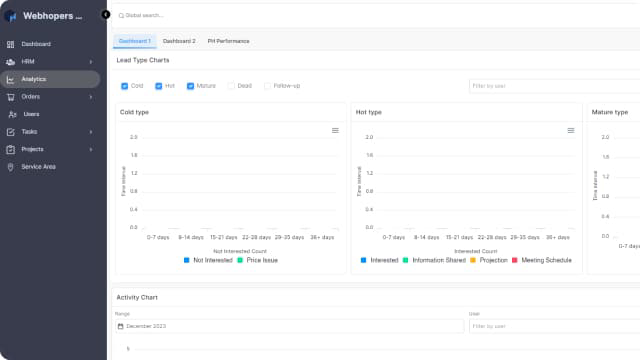The width and height of the screenshot is (640, 360).
Task: Click the Webhopers brand title
Action: point(53,16)
